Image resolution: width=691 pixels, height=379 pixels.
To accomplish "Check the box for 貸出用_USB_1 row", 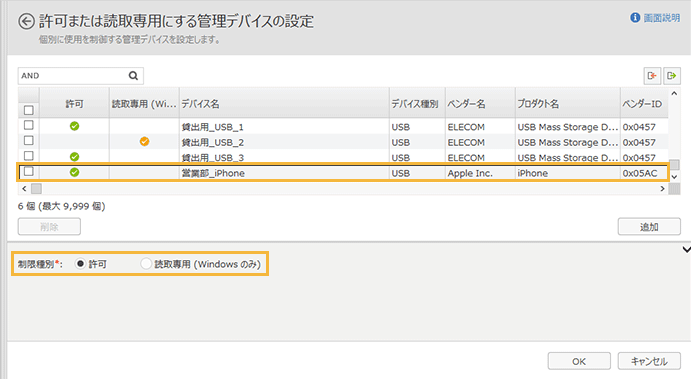I will (x=29, y=125).
